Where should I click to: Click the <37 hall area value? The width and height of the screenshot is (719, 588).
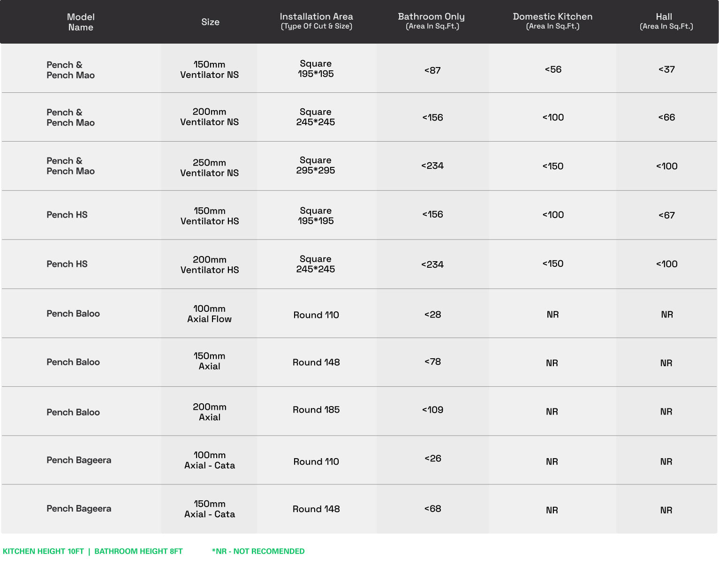click(x=666, y=69)
